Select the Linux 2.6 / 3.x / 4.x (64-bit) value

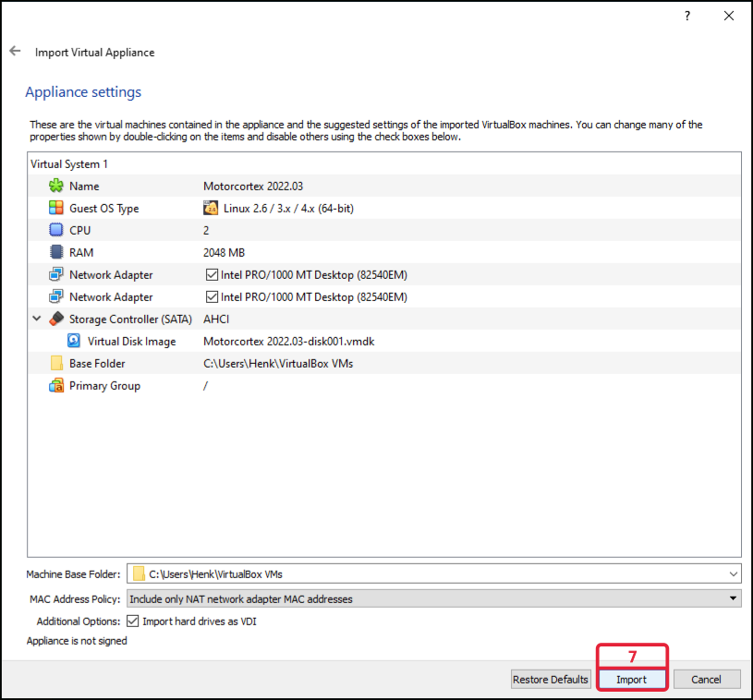[288, 209]
